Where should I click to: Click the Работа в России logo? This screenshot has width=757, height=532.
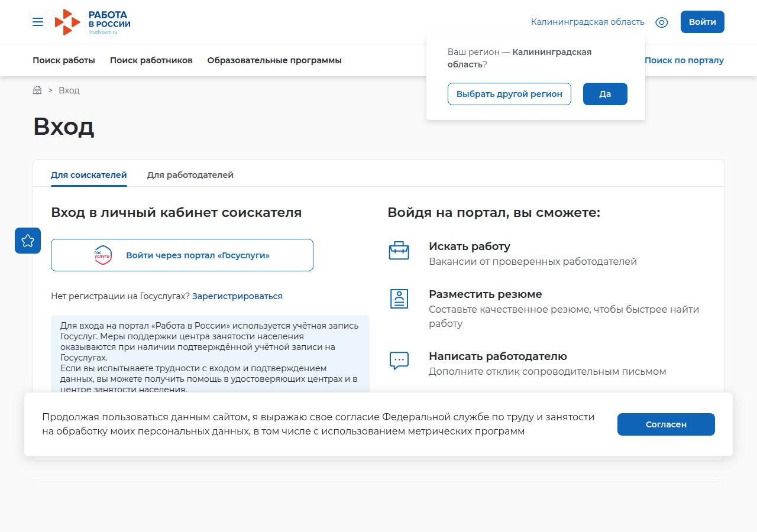coord(92,22)
